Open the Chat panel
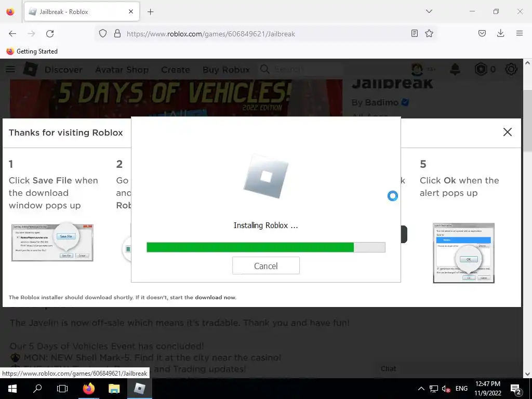The image size is (532, 399). coord(389,368)
